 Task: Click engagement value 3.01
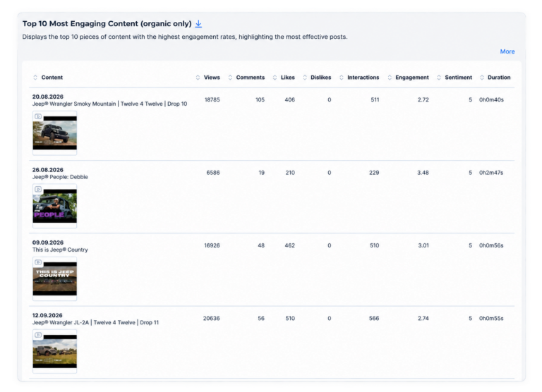coord(423,245)
